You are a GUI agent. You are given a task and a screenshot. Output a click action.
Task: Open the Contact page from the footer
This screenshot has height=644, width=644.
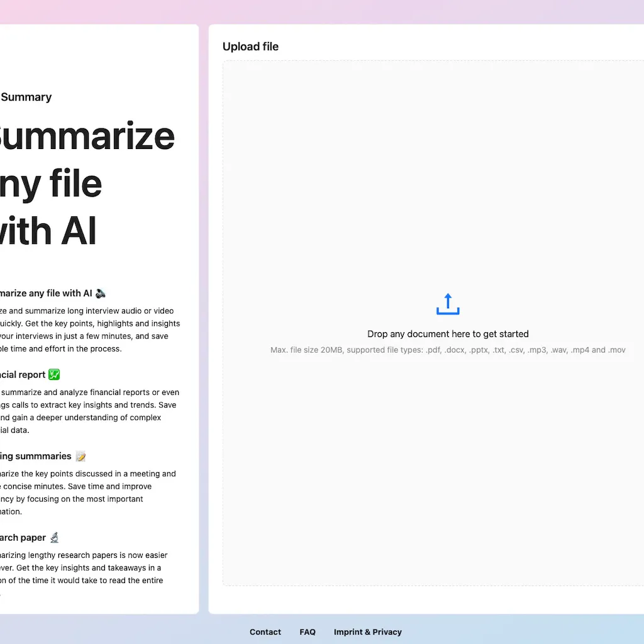(x=265, y=632)
